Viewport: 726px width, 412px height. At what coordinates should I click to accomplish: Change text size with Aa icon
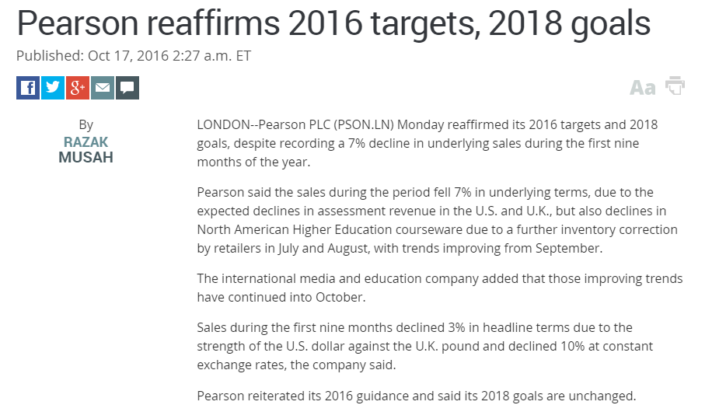click(x=642, y=88)
